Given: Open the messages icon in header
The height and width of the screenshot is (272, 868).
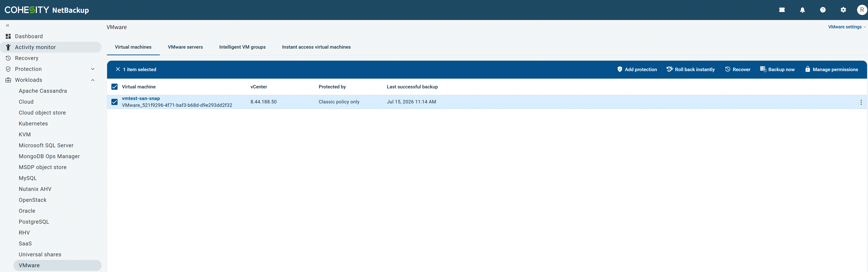Looking at the screenshot, I should click(782, 10).
